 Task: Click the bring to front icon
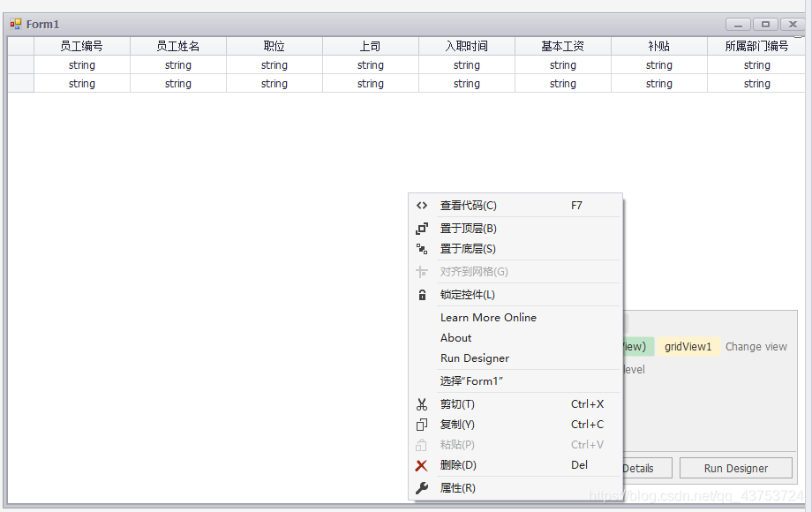(422, 229)
